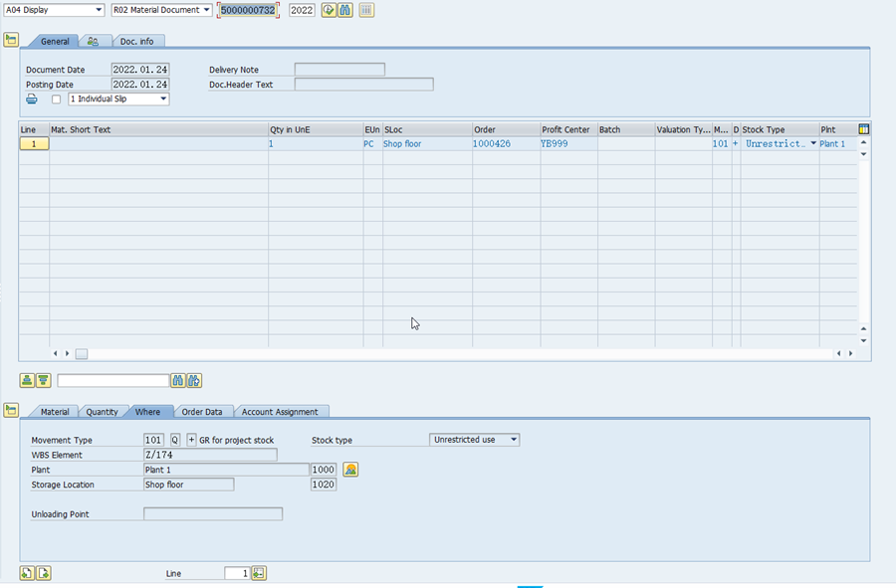Screen dimensions: 896x588
Task: Open the partner overview icon next to Plant 1000
Action: 350,470
